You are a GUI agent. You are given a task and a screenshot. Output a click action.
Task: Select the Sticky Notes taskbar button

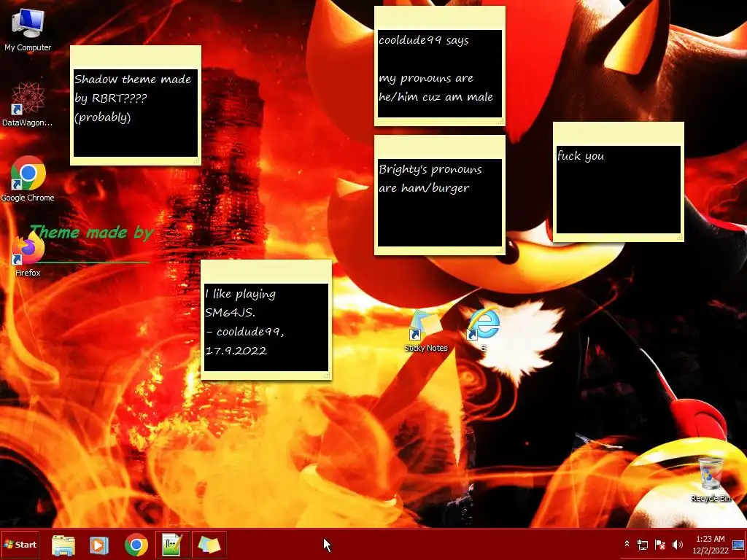[209, 544]
